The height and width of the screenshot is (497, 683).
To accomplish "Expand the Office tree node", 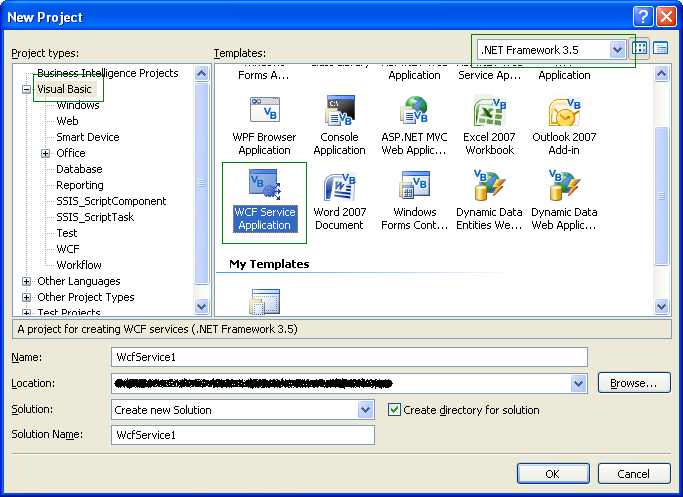I will click(45, 153).
